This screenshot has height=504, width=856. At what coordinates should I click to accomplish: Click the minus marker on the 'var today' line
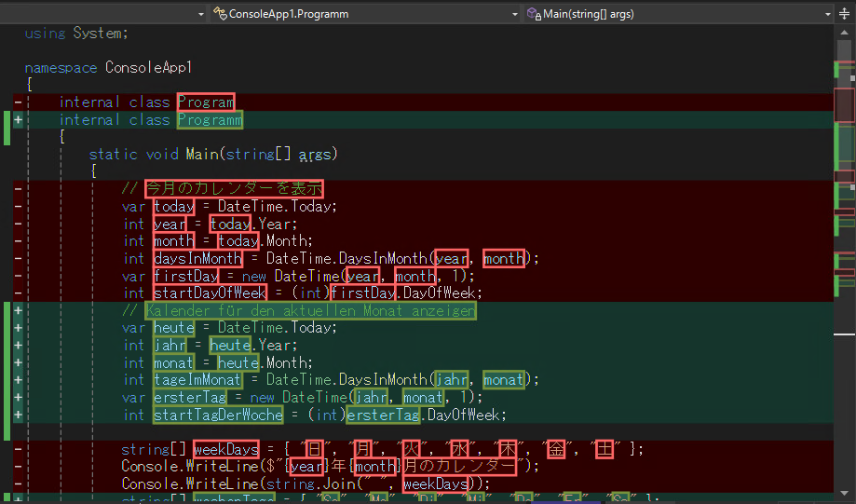coord(18,206)
